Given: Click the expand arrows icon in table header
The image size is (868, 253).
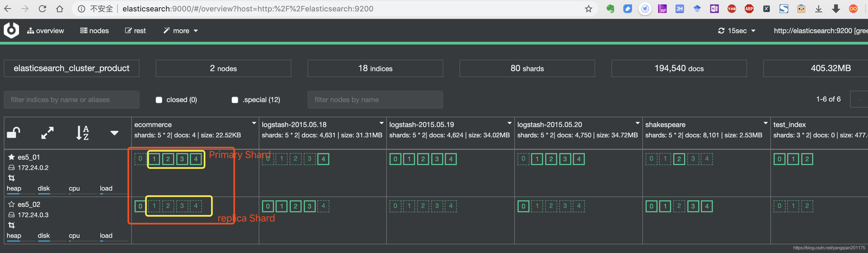Looking at the screenshot, I should point(47,133).
